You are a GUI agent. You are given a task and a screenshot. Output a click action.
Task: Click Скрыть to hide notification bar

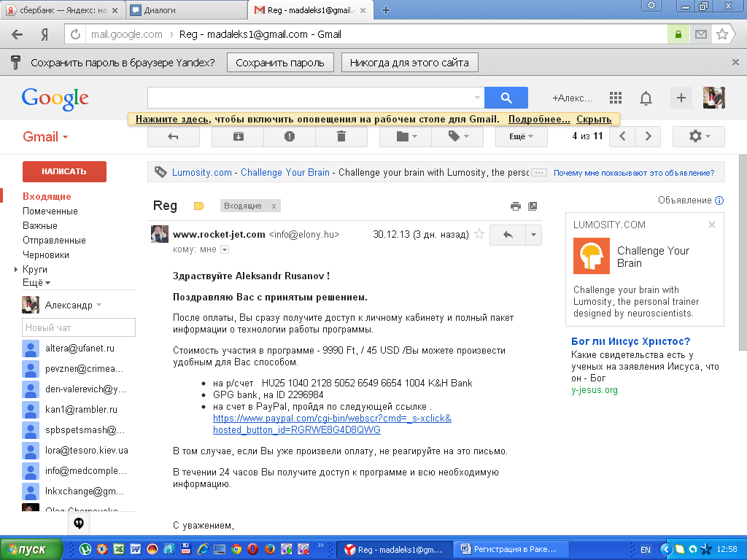[x=594, y=119]
